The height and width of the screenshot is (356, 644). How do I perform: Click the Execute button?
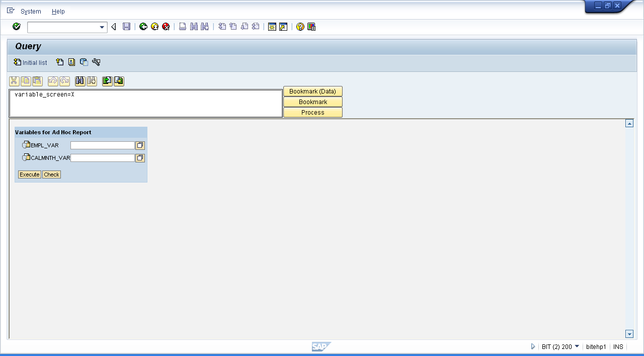point(30,174)
